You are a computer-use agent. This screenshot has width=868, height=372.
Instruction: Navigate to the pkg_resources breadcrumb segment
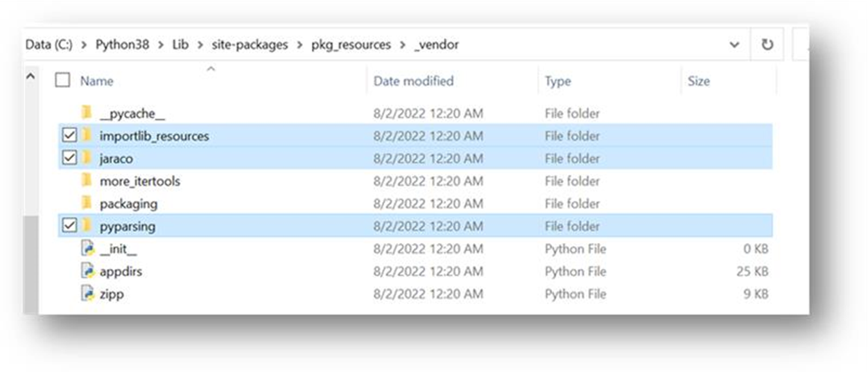coord(351,45)
